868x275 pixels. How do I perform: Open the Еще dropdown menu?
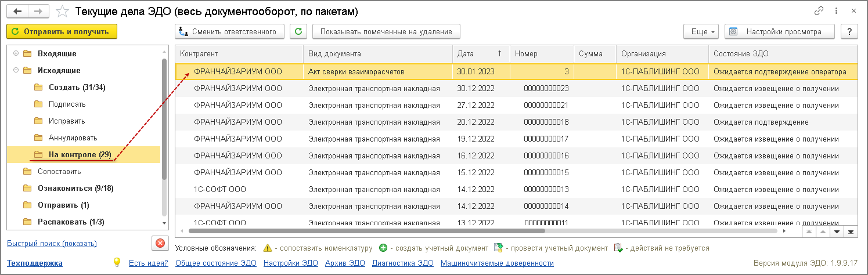(x=702, y=31)
